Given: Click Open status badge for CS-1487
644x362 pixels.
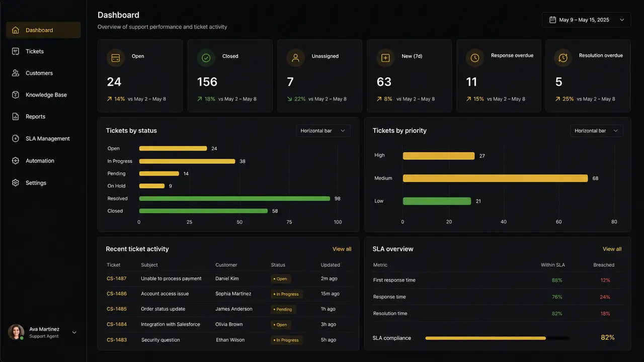Looking at the screenshot, I should click(x=280, y=279).
